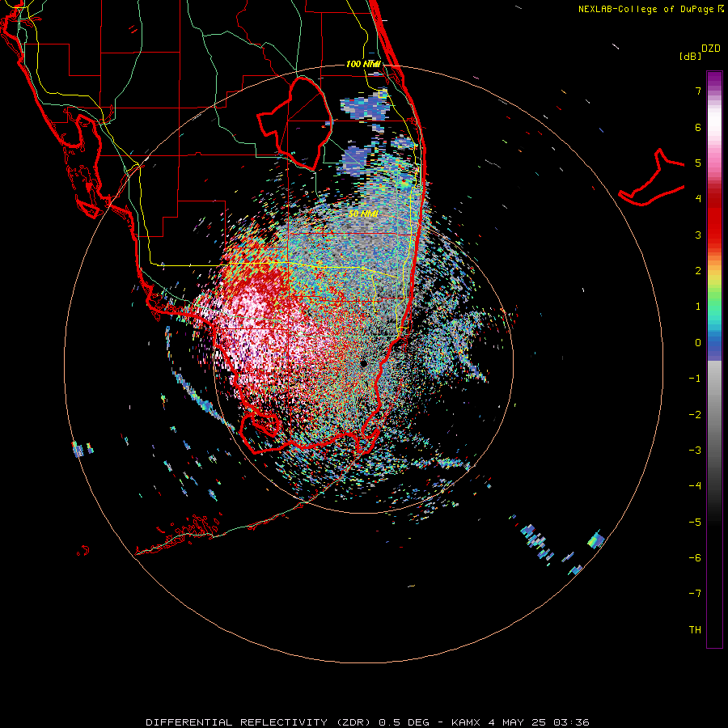Viewport: 728px width, 728px height.
Task: Click the colorbar value -1 label
Action: (x=695, y=379)
